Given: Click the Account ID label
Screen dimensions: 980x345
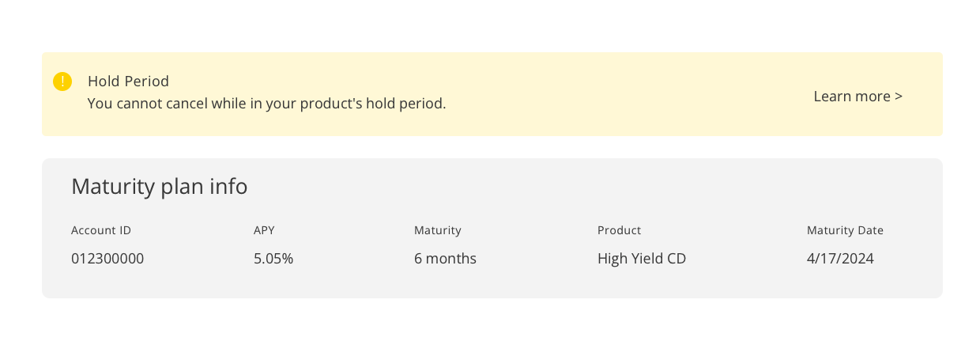Looking at the screenshot, I should pyautogui.click(x=101, y=231).
